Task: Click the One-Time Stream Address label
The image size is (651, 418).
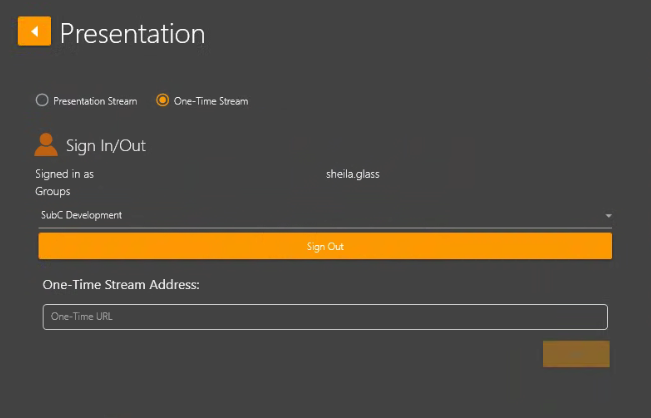Action: (x=121, y=285)
